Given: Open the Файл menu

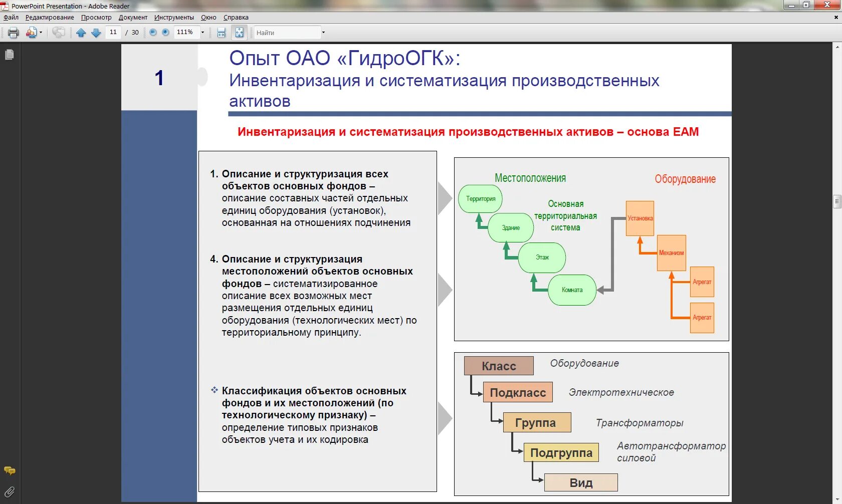Looking at the screenshot, I should [11, 18].
